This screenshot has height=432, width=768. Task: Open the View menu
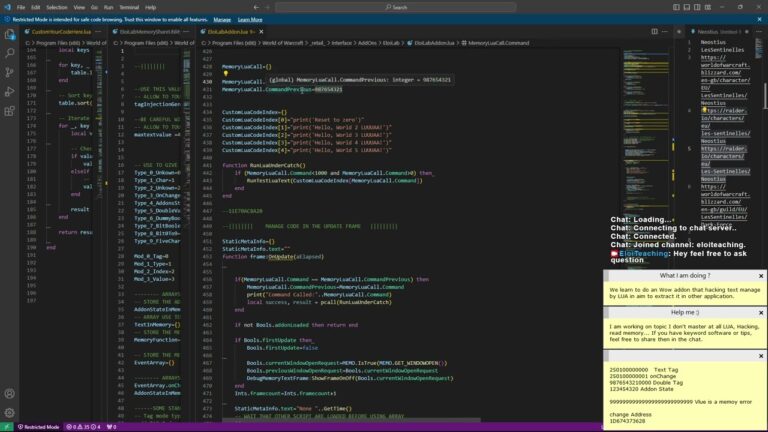point(79,7)
